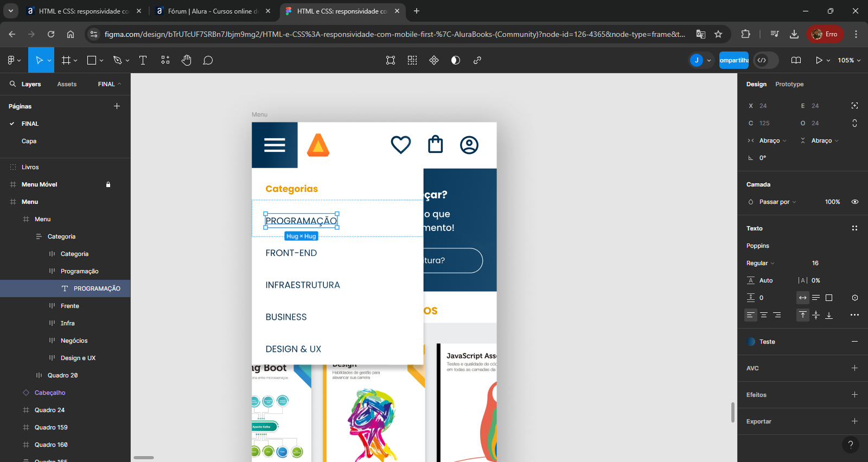Unlock the Menu Móvel layer

108,184
